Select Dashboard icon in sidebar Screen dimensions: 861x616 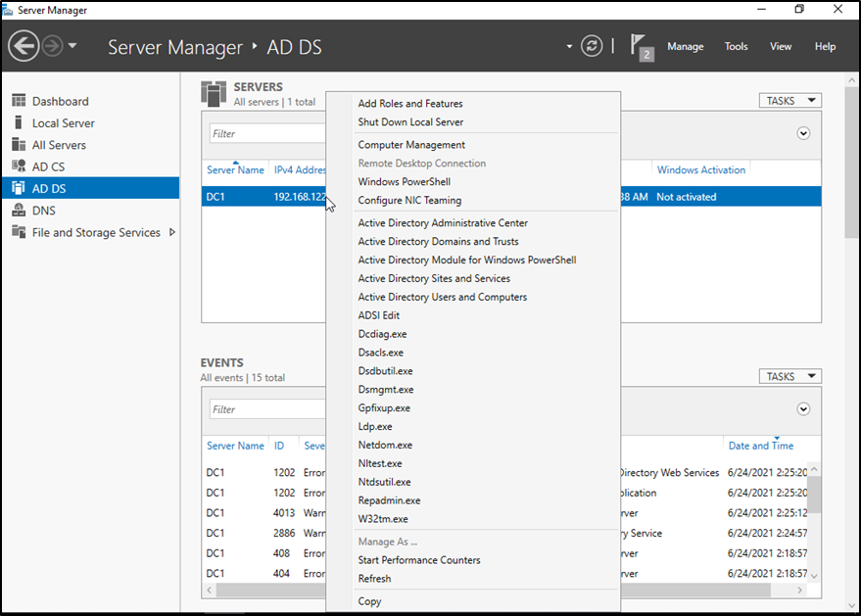(x=19, y=101)
